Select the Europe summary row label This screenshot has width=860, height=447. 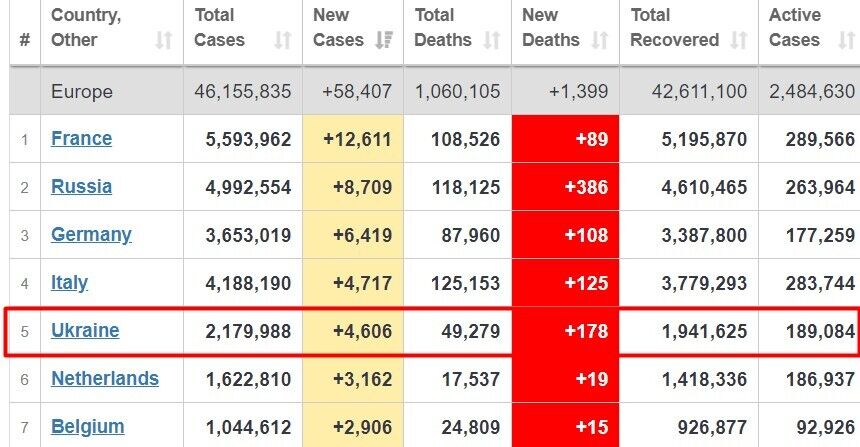[82, 92]
